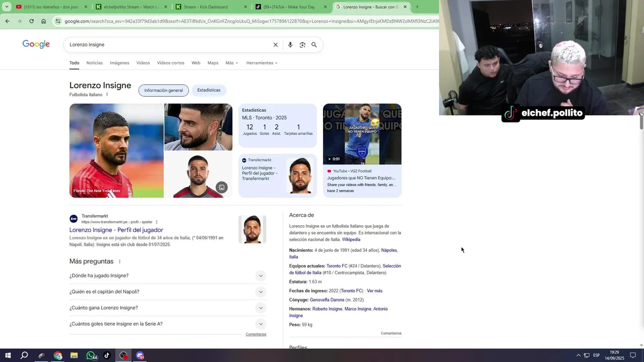Viewport: 644px width, 362px height.
Task: Open the Herramientas dropdown
Action: pos(262,63)
